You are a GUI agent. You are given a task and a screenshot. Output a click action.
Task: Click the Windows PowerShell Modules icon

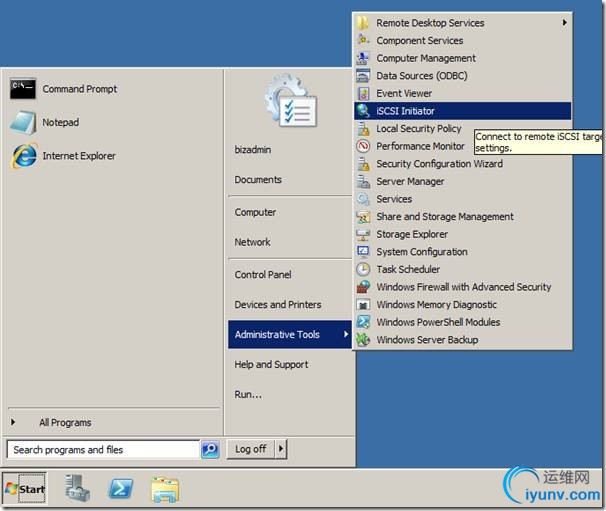363,322
